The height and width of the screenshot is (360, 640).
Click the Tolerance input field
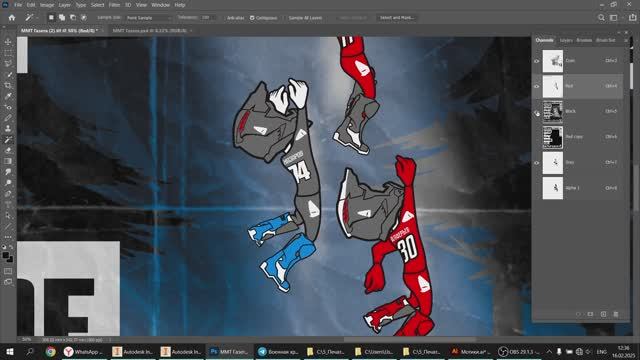(208, 18)
